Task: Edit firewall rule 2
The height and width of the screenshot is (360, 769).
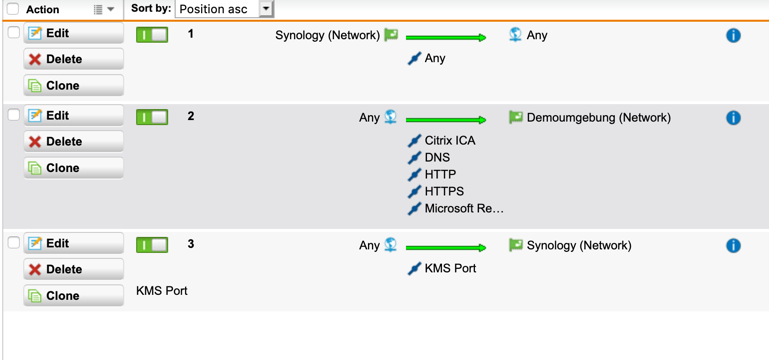Action: [74, 116]
